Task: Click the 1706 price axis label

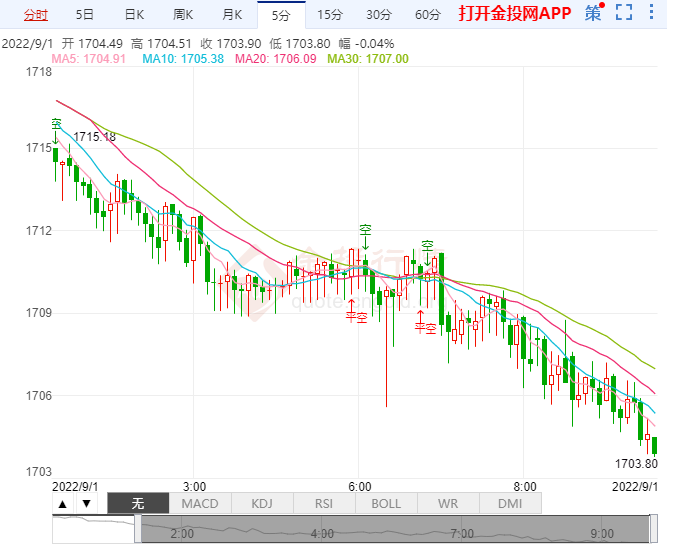Action: (39, 395)
